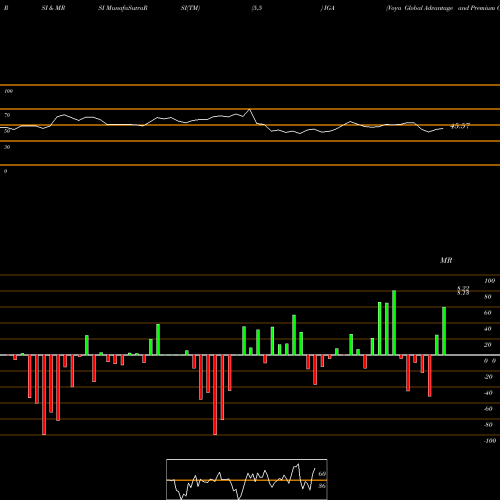The image size is (500, 500).
Task: Click the '60' label on MR axis
Action: 488,313
